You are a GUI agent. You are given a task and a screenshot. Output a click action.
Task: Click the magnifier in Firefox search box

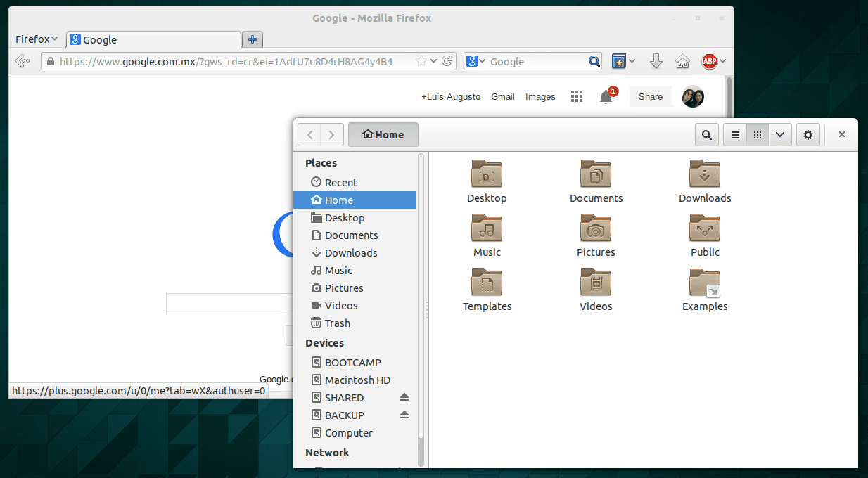tap(594, 61)
